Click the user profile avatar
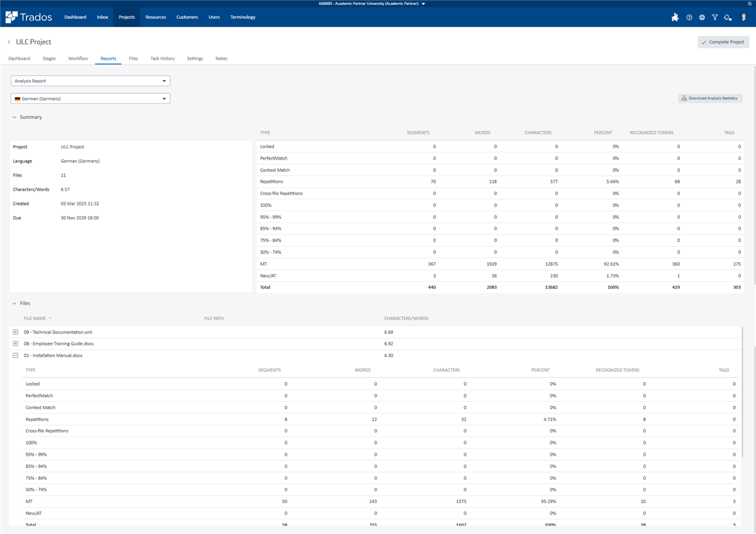 click(x=743, y=17)
